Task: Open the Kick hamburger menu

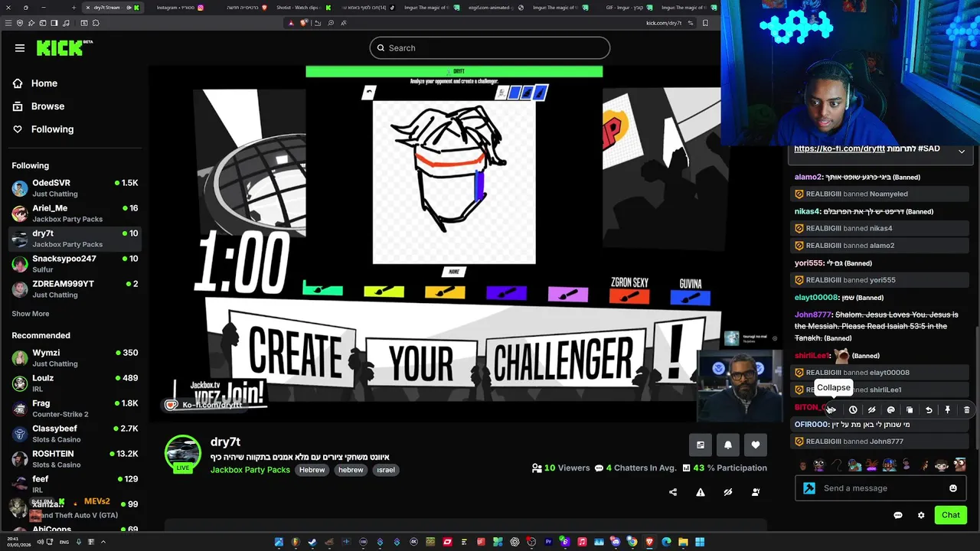Action: [x=20, y=48]
